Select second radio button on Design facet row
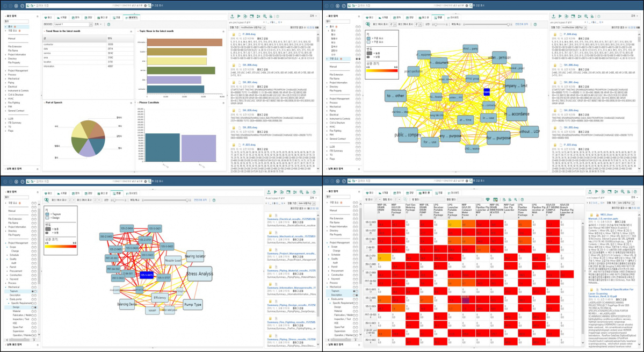This screenshot has height=352, width=644. click(37, 307)
